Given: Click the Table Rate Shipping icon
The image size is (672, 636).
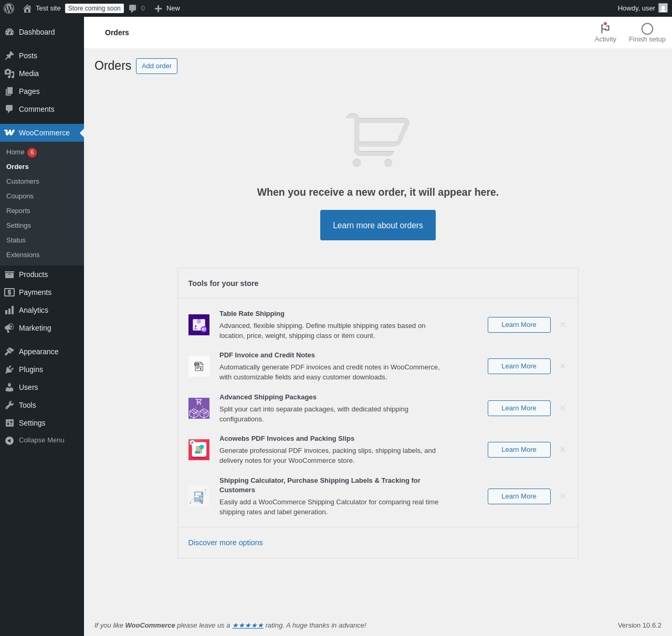Looking at the screenshot, I should (x=199, y=325).
